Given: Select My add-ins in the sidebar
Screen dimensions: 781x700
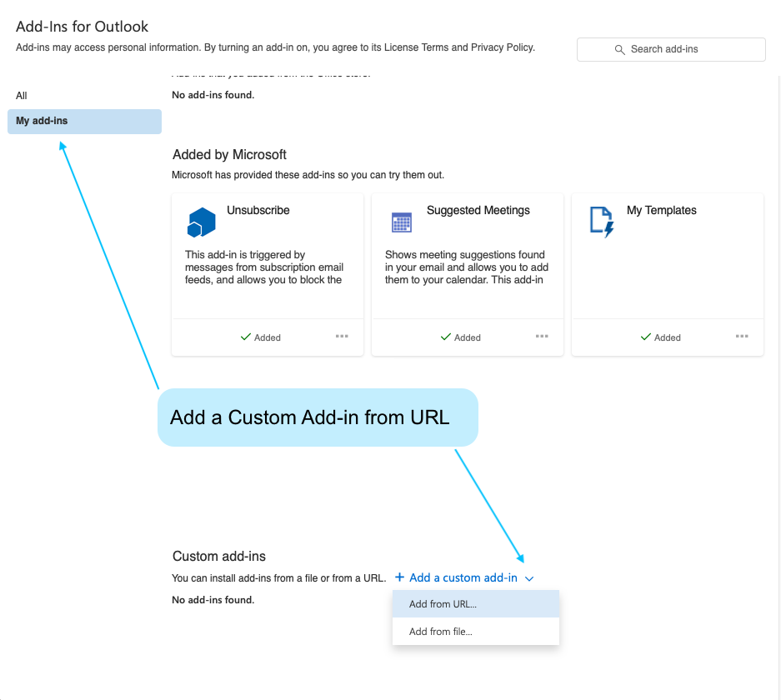Looking at the screenshot, I should pyautogui.click(x=85, y=122).
